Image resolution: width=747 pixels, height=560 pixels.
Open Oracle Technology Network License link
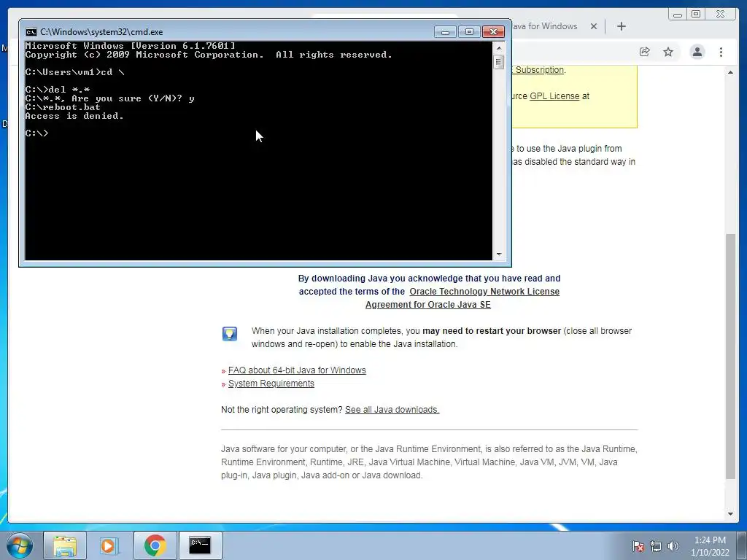(484, 292)
